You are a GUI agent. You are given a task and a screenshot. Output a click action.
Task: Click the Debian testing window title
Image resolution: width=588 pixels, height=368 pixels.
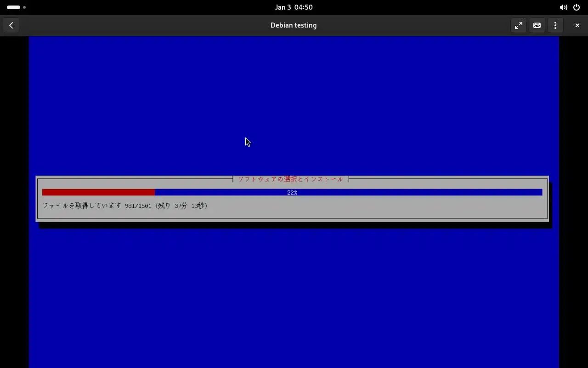(x=294, y=25)
